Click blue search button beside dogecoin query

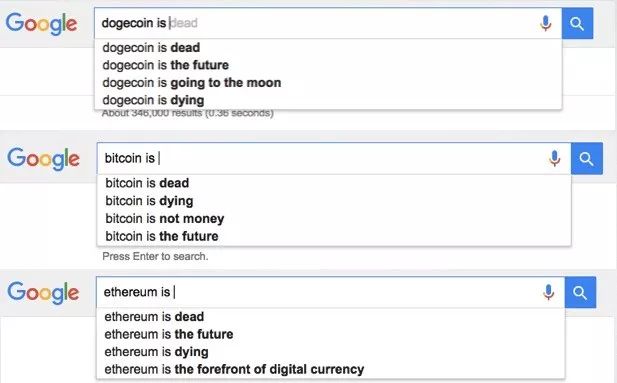click(x=577, y=24)
